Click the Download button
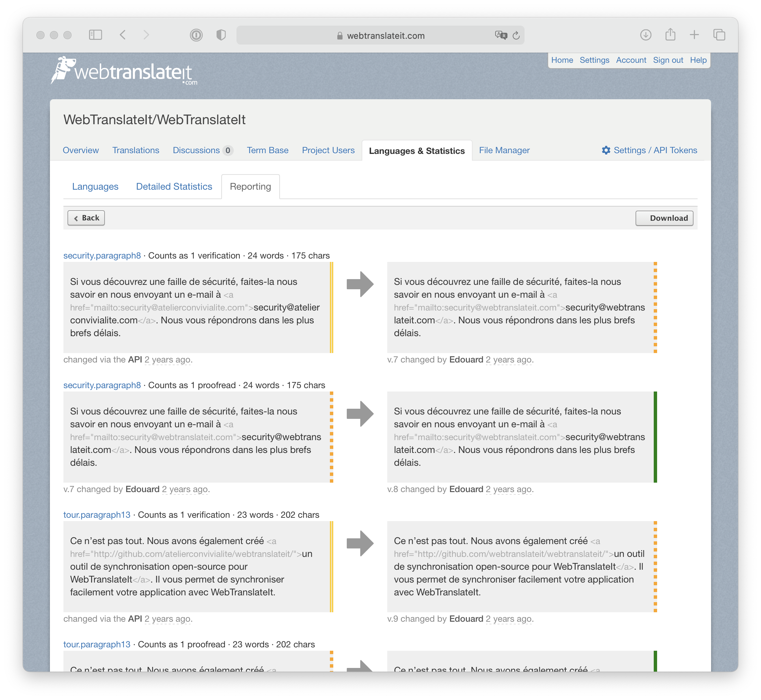761x700 pixels. 668,218
